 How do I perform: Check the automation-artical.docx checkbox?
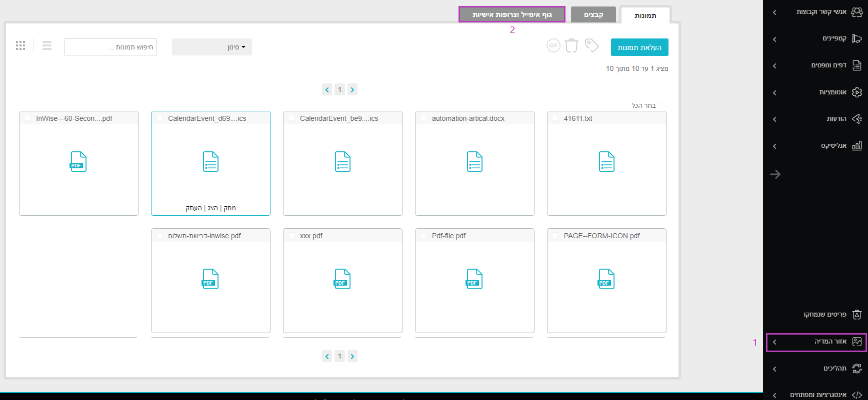423,118
